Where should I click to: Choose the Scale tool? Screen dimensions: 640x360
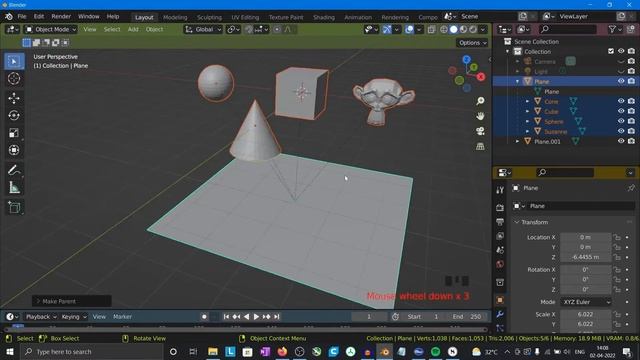coord(14,133)
